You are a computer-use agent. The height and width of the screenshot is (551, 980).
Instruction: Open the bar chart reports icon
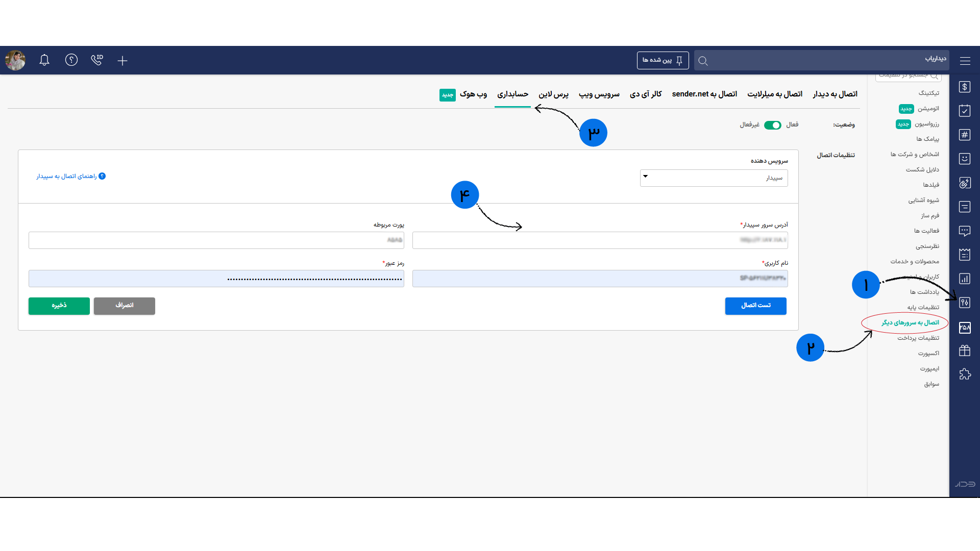(964, 279)
